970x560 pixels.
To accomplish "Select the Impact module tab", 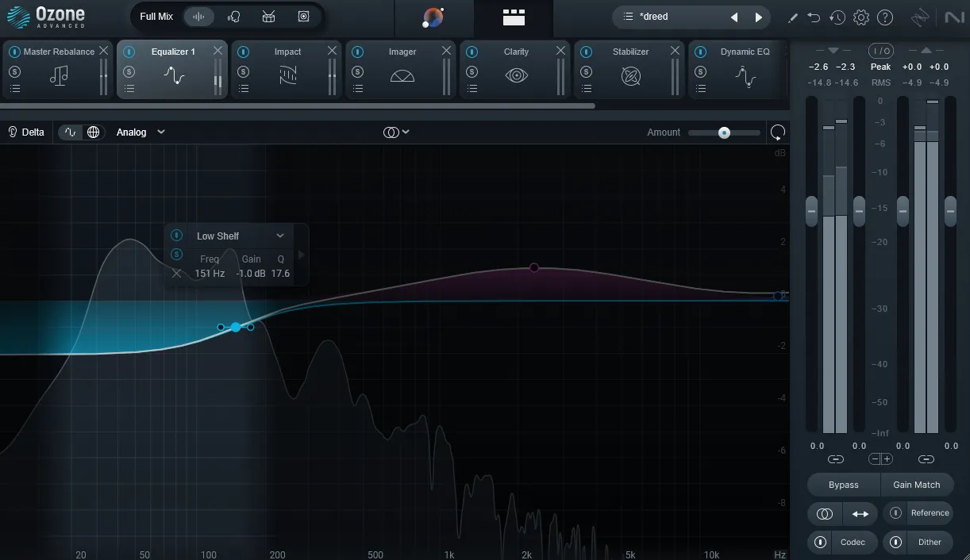I will [287, 70].
